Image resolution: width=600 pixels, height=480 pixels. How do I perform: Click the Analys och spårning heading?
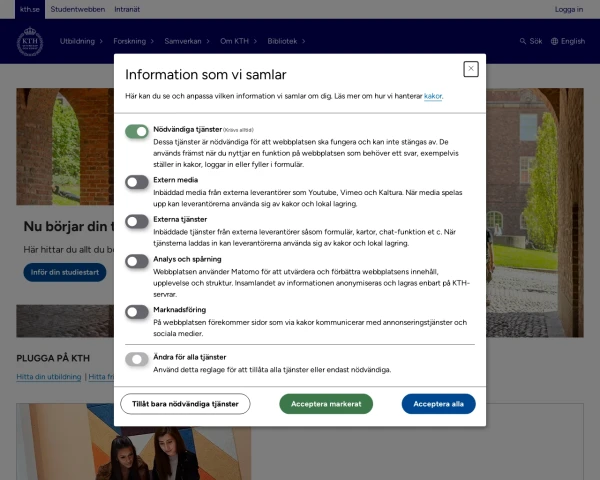point(187,259)
